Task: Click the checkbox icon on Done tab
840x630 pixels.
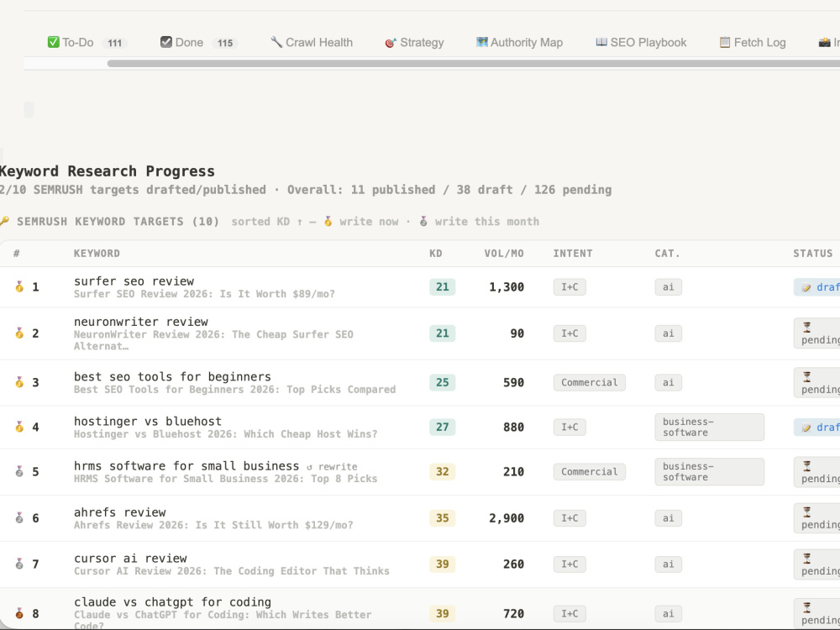Action: pyautogui.click(x=166, y=42)
